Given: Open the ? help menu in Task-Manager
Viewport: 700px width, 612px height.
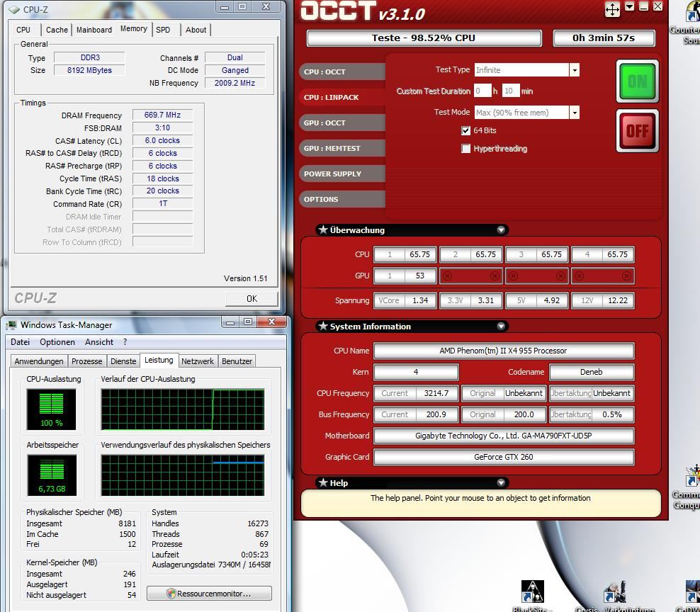Looking at the screenshot, I should 125,342.
